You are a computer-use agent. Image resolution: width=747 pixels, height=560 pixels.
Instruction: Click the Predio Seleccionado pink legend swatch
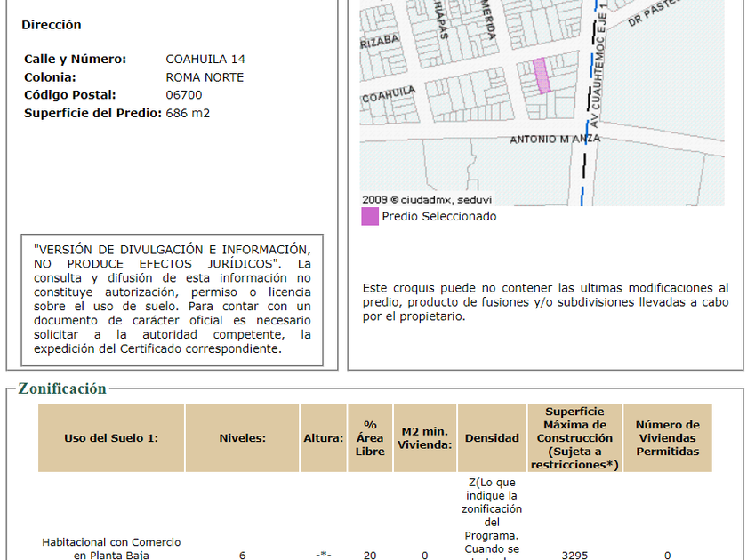[x=370, y=216]
